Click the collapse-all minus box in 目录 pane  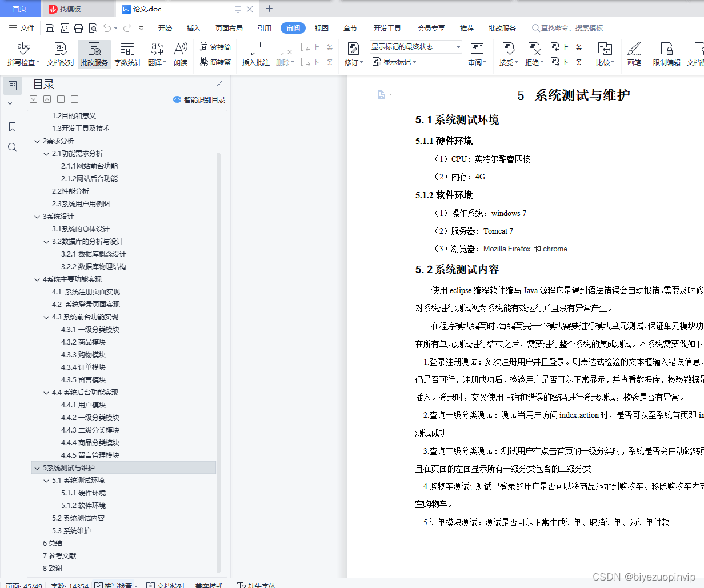[x=74, y=99]
